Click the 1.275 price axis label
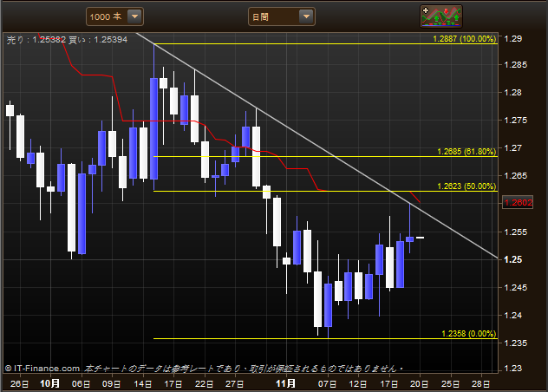 (515, 120)
